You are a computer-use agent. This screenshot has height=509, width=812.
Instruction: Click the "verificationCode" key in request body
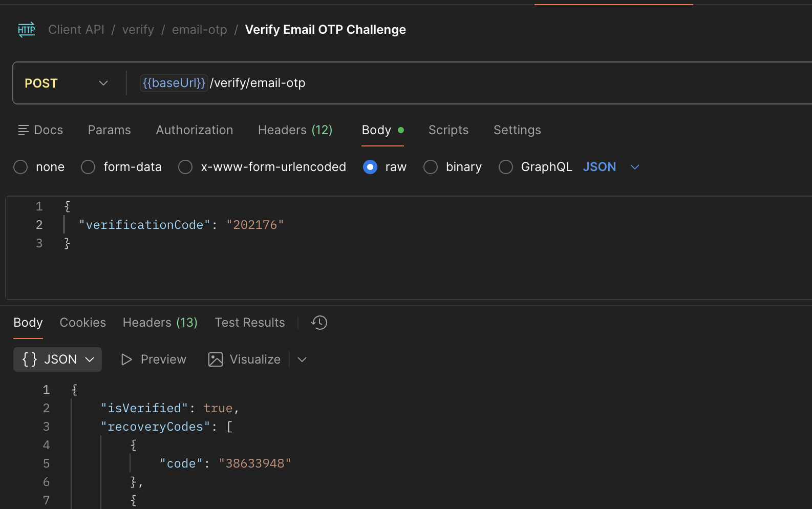click(x=144, y=225)
